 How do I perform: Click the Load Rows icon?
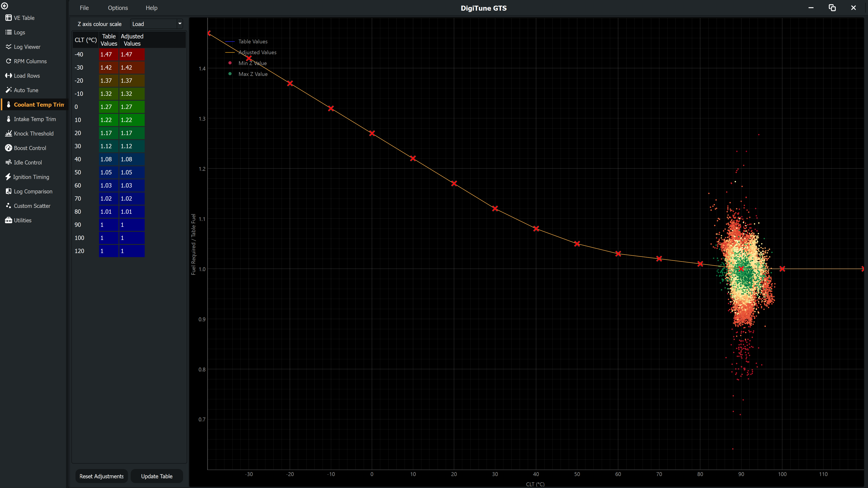(x=8, y=76)
